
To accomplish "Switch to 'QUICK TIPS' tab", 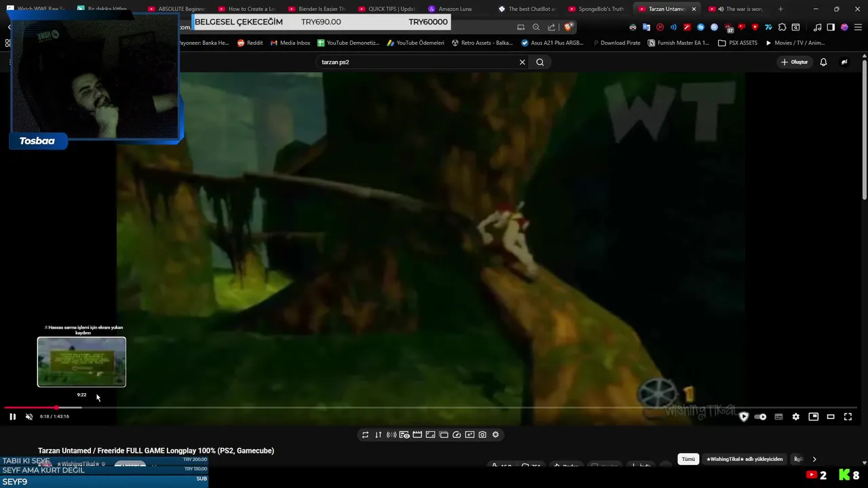I will pyautogui.click(x=387, y=9).
